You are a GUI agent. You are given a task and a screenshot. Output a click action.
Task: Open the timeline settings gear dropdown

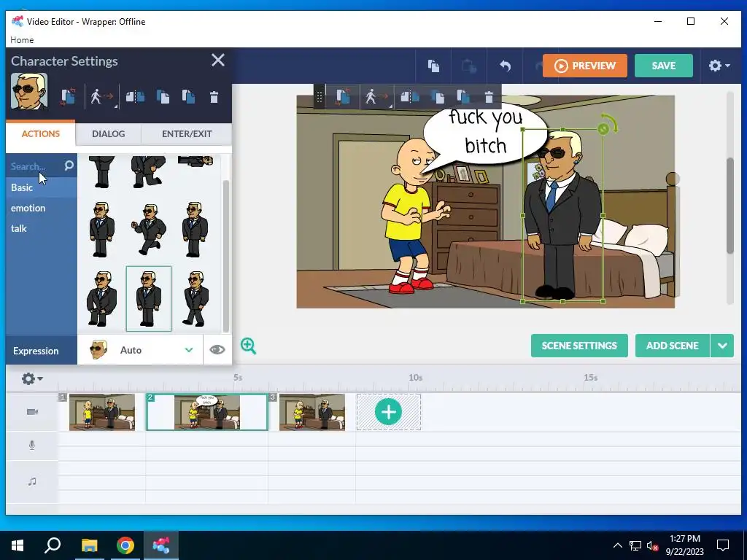[32, 378]
